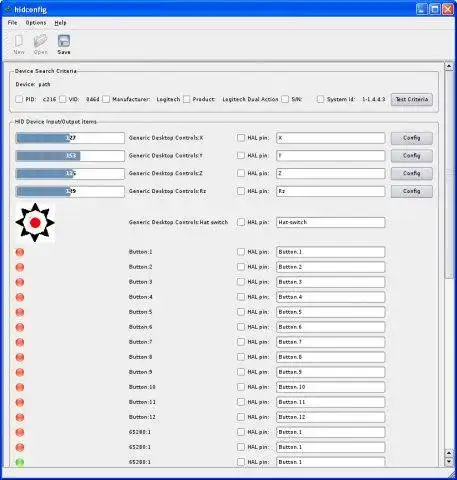
Task: Click the Logitech Dual Action product text
Action: (x=250, y=99)
